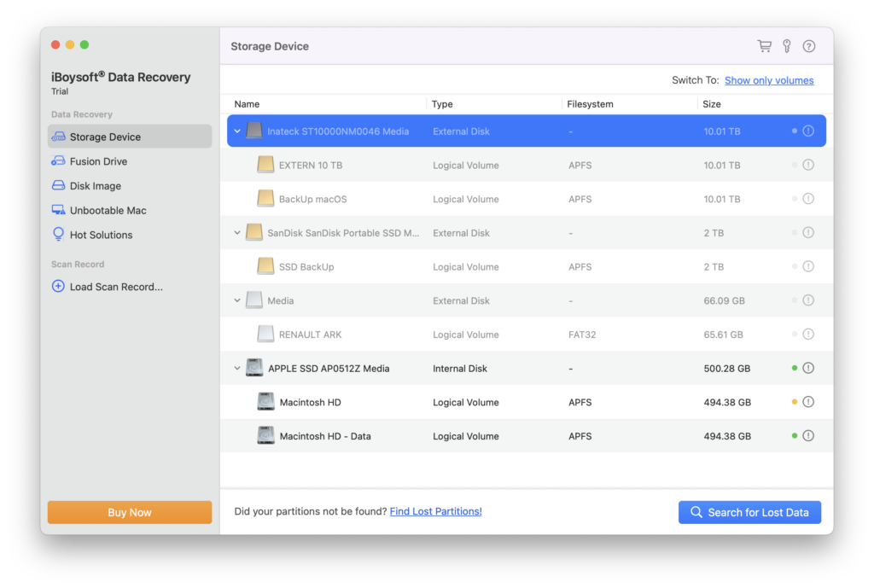Click the Hot Solutions lightbulb icon
This screenshot has width=874, height=588.
tap(58, 234)
